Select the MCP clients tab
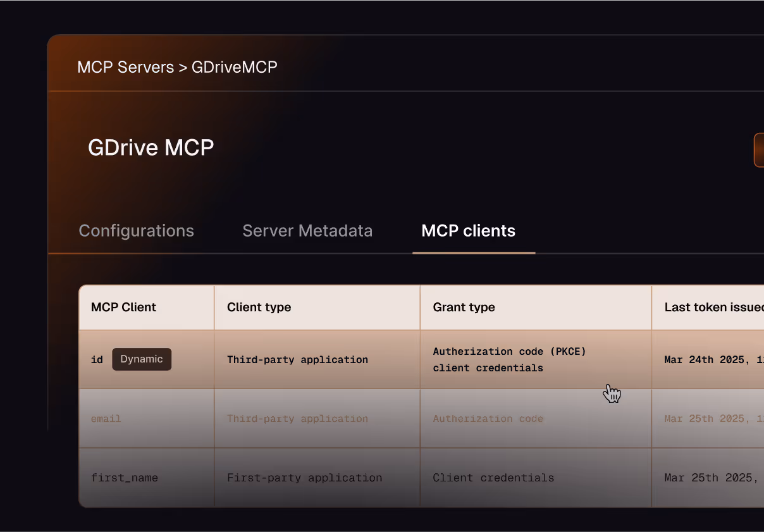Viewport: 764px width, 532px height. (468, 231)
